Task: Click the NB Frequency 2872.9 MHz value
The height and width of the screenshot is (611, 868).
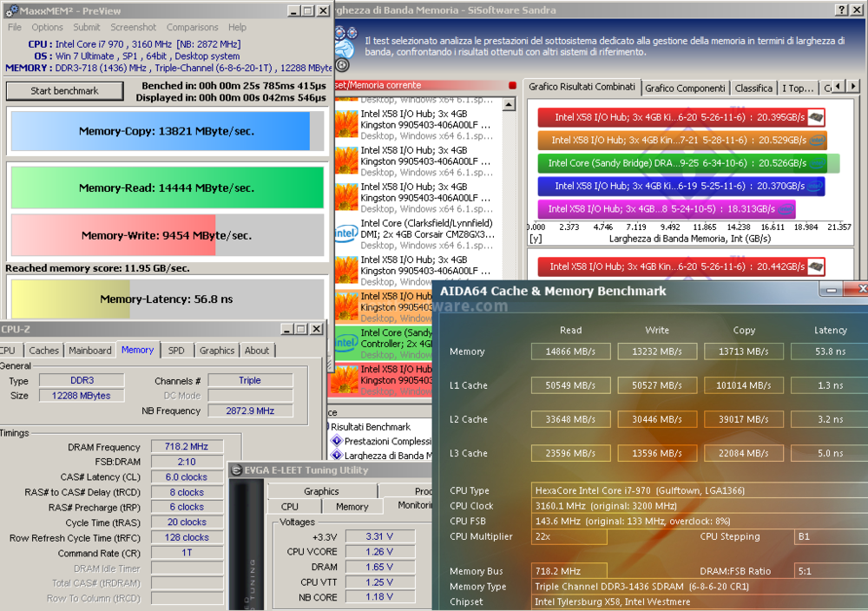Action: [x=250, y=411]
